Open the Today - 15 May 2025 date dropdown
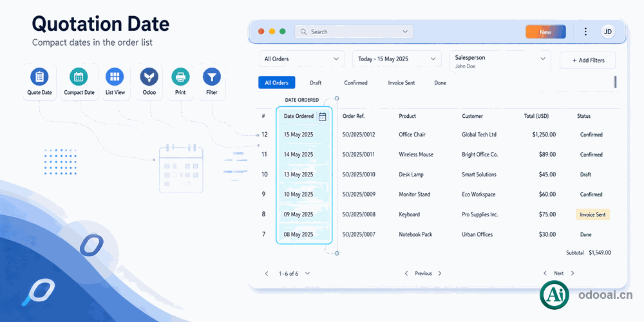Image resolution: width=644 pixels, height=322 pixels. (x=397, y=59)
